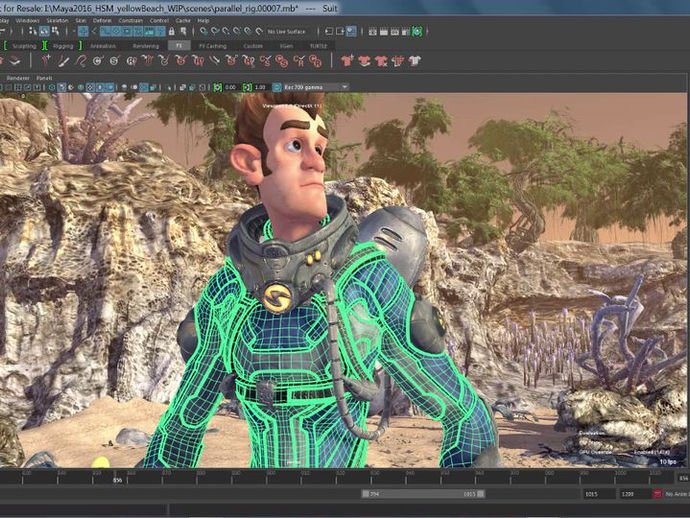The height and width of the screenshot is (518, 690).
Task: Click the second red shirt shelf icon
Action: click(364, 61)
